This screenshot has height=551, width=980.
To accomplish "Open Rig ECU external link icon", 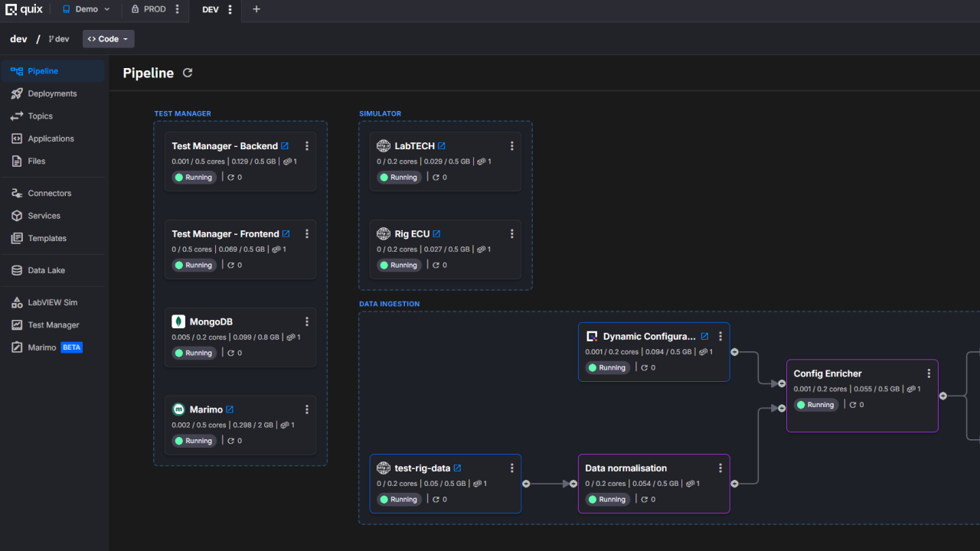I will 436,234.
